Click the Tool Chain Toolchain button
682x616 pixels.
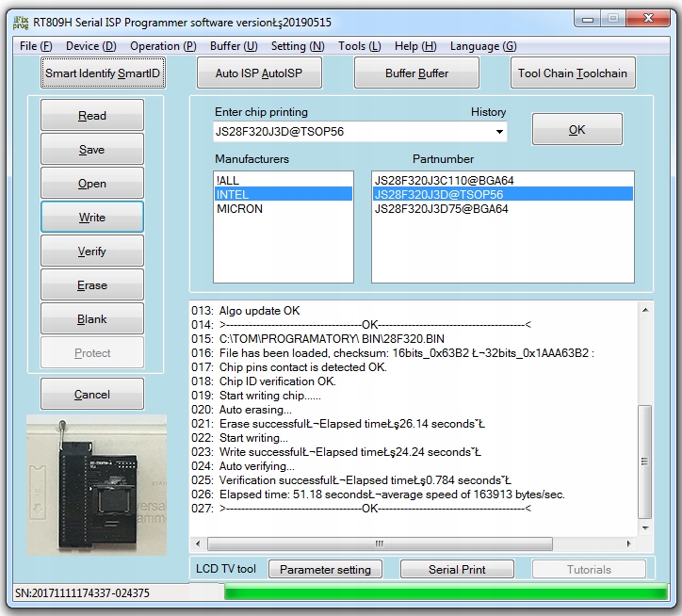[x=573, y=73]
